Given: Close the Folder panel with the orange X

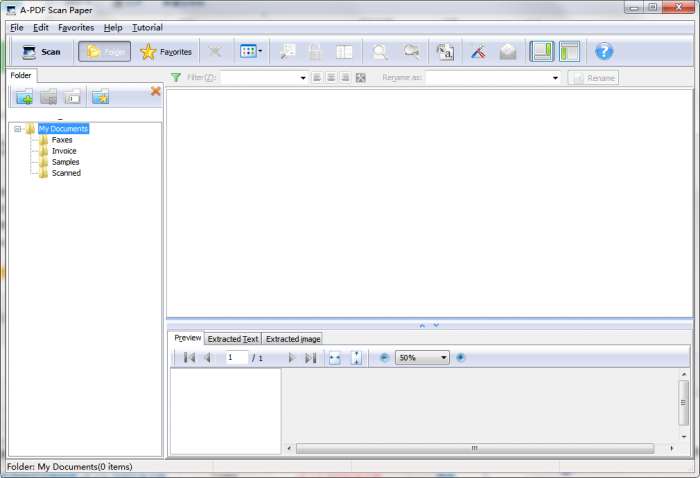Looking at the screenshot, I should 155,92.
